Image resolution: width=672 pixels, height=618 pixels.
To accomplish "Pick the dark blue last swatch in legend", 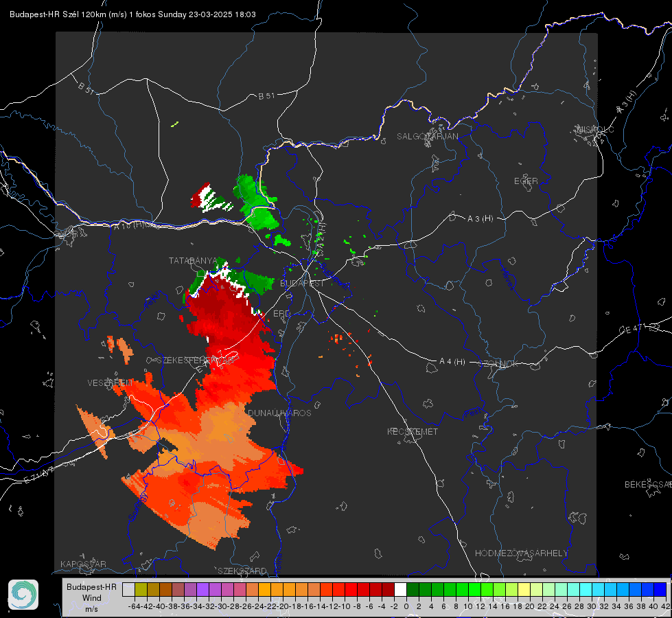I will click(660, 589).
